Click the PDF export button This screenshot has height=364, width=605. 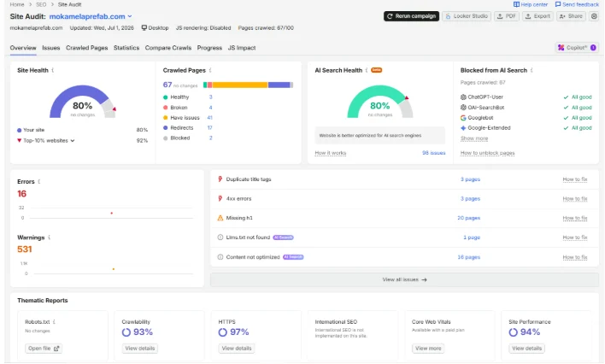pyautogui.click(x=507, y=16)
